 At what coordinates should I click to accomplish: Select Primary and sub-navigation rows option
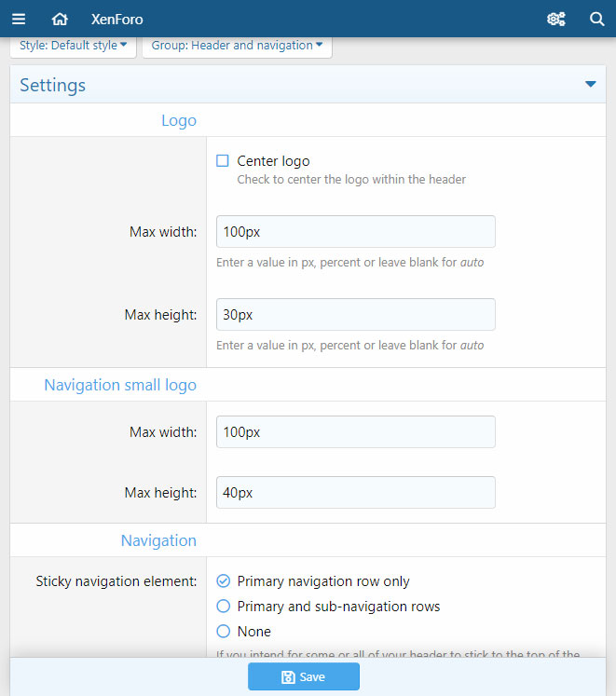pos(223,607)
